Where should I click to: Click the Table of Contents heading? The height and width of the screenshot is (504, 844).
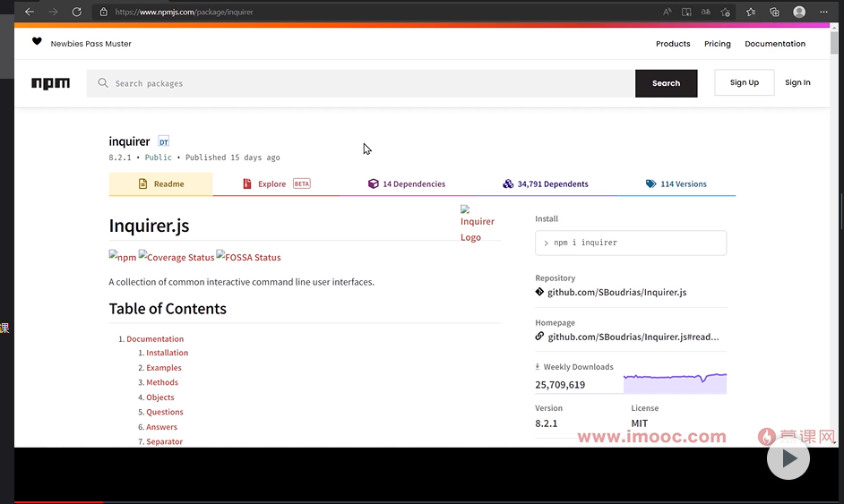168,309
